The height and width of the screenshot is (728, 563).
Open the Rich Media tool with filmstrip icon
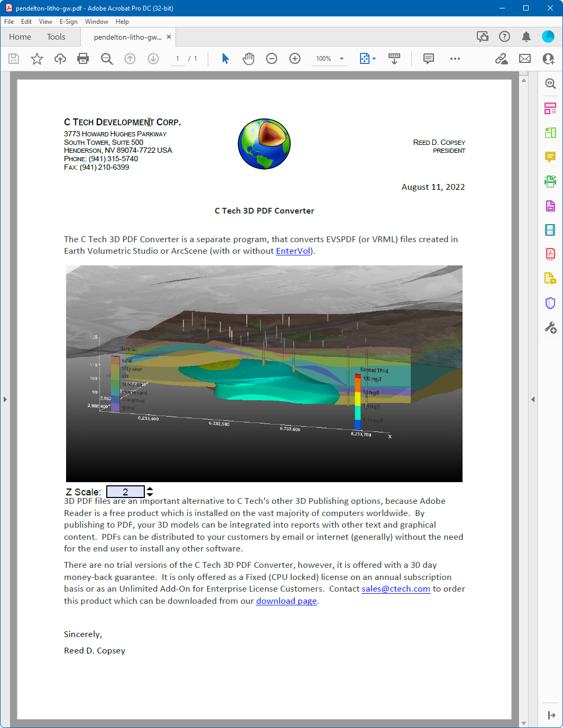pyautogui.click(x=550, y=230)
